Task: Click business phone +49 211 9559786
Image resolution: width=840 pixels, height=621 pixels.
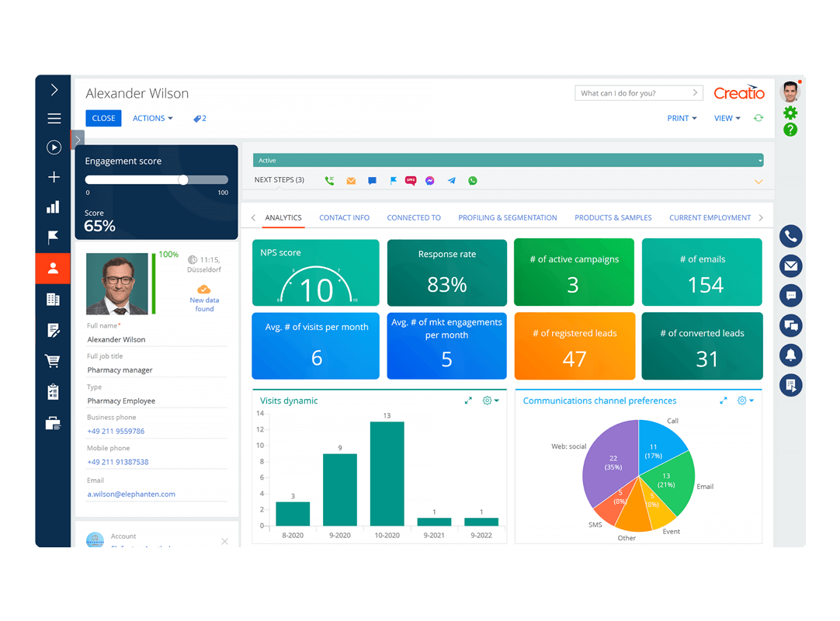Action: click(116, 432)
